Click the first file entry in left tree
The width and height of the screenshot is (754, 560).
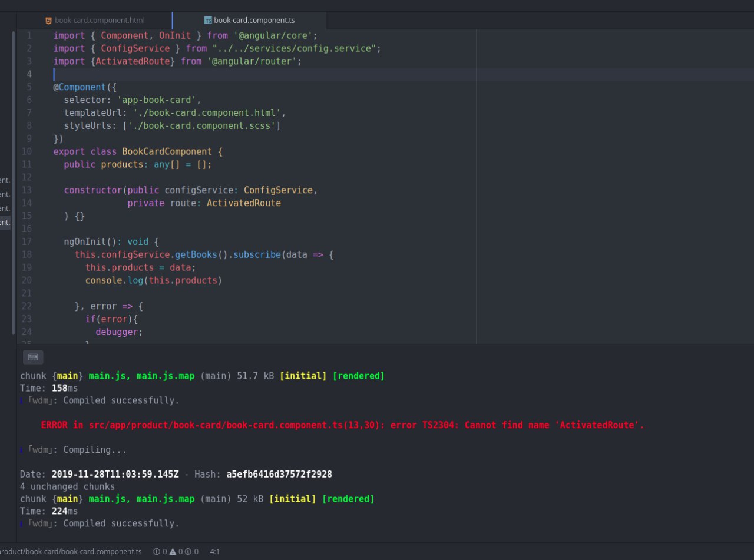pos(5,180)
